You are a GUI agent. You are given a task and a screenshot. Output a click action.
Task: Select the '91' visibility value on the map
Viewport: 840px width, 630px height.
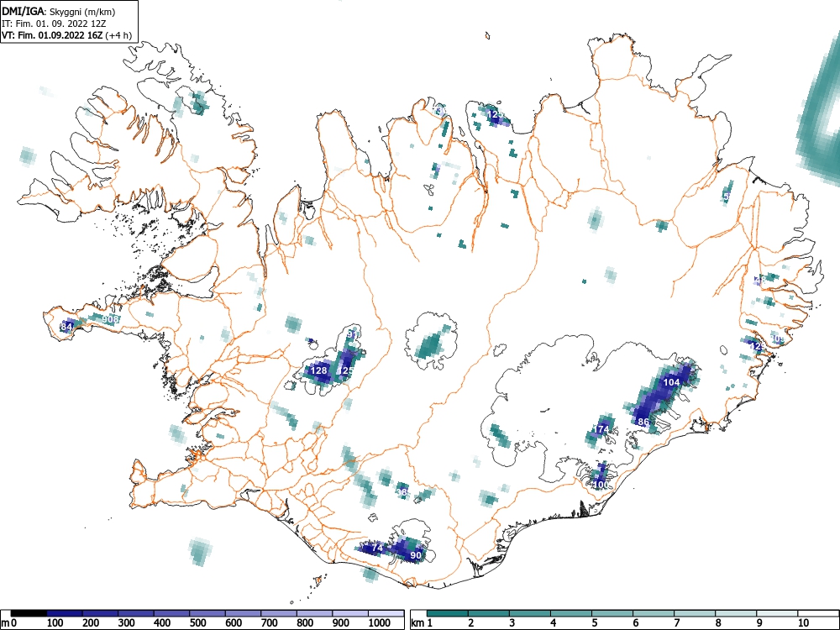[x=352, y=335]
